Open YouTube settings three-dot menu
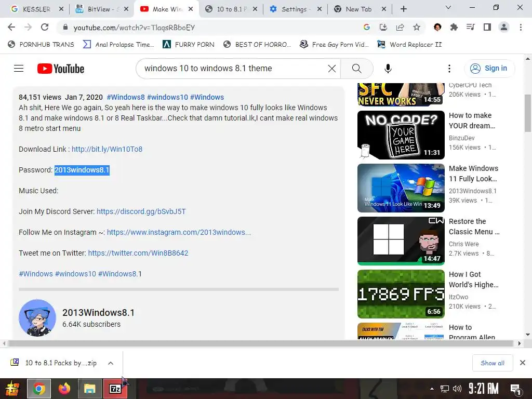The height and width of the screenshot is (399, 532). tap(449, 69)
